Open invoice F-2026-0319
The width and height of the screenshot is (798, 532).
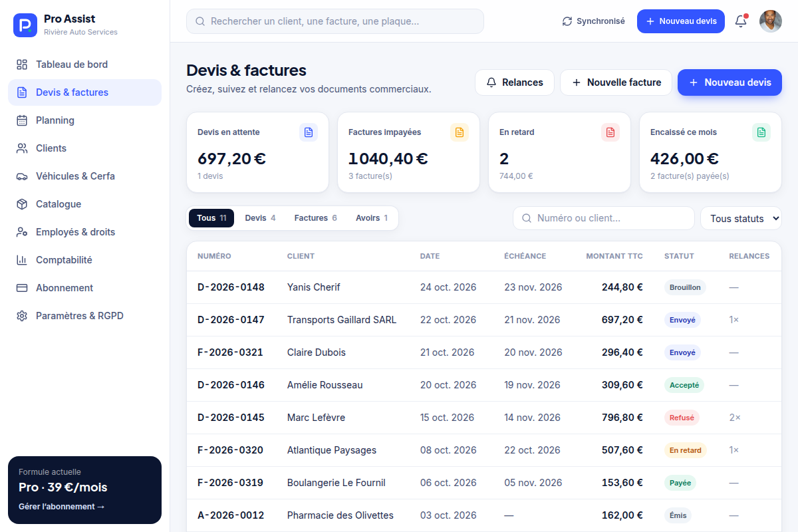coord(230,483)
